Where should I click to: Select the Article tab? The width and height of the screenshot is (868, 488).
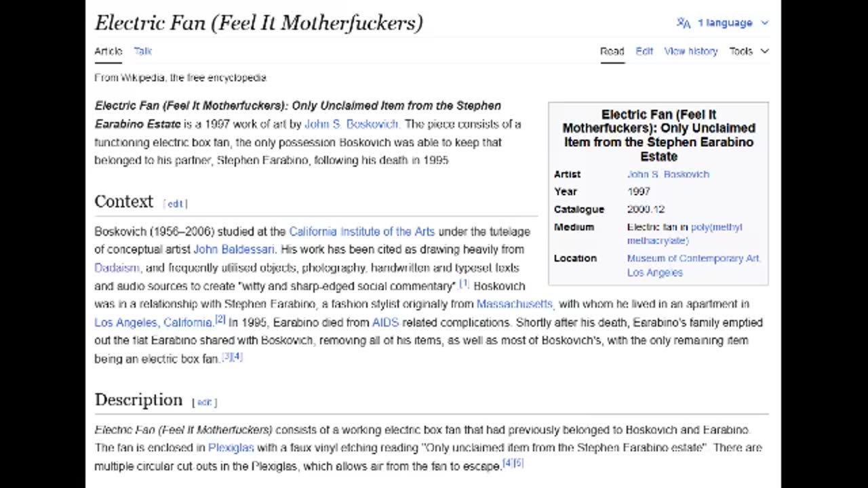coord(108,52)
